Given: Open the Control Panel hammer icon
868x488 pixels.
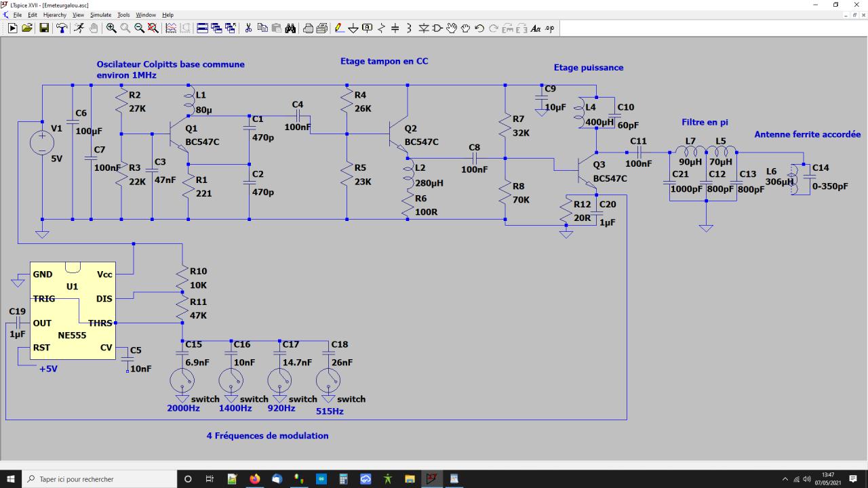Looking at the screenshot, I should pyautogui.click(x=62, y=28).
